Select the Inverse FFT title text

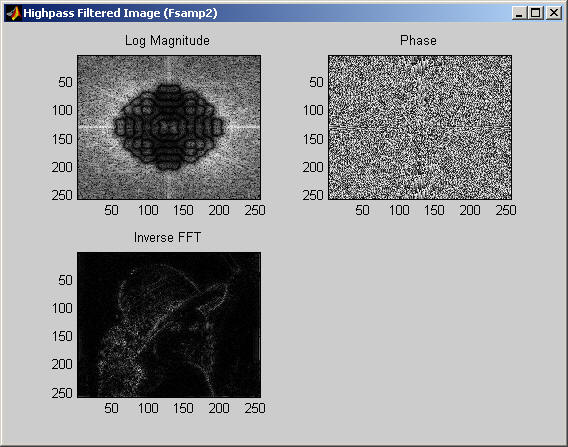click(x=167, y=238)
